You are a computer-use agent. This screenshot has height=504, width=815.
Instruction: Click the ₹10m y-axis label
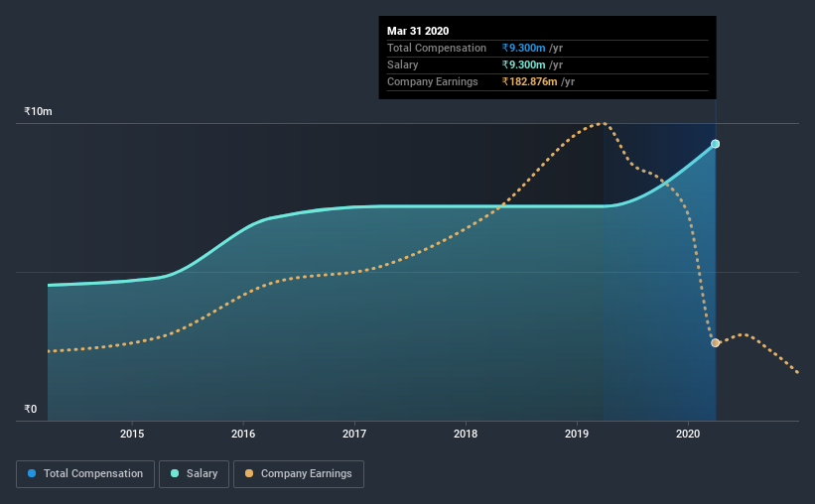pyautogui.click(x=38, y=112)
